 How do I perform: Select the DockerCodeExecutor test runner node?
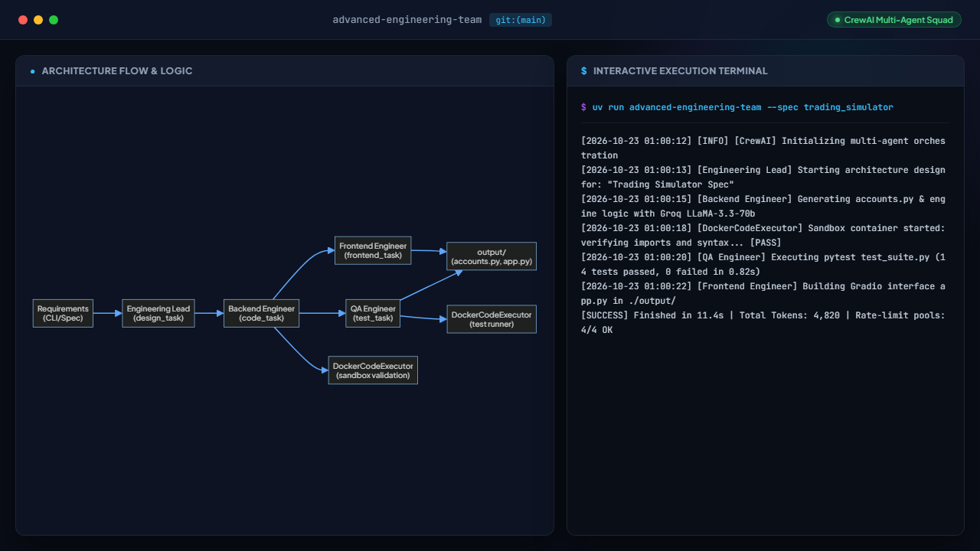tap(492, 319)
